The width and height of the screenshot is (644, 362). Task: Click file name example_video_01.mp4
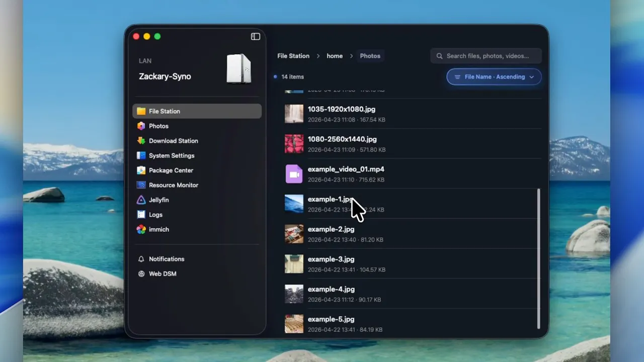click(x=346, y=169)
